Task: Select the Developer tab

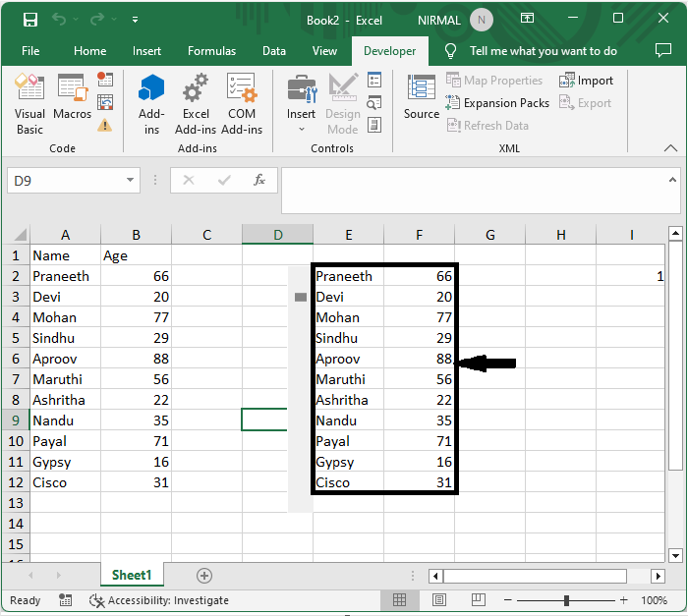Action: coord(389,51)
